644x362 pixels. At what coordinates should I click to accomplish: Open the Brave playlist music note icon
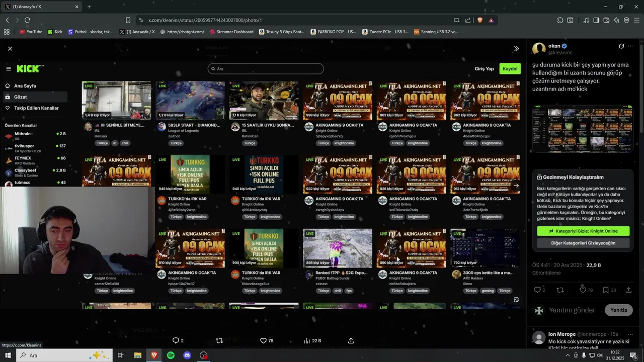click(586, 20)
